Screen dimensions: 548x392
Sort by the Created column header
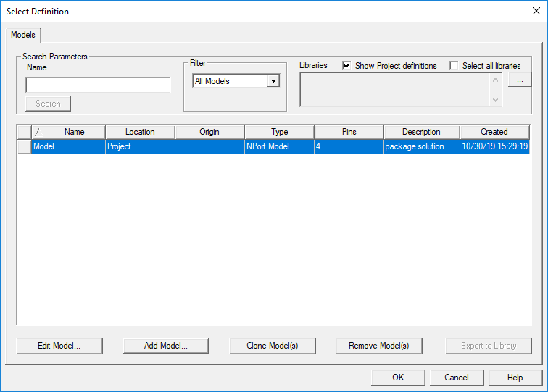coord(494,132)
